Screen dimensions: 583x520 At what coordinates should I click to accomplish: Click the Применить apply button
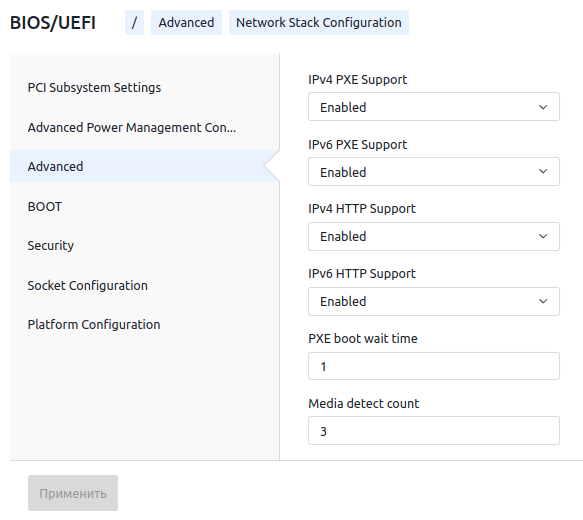tap(73, 493)
